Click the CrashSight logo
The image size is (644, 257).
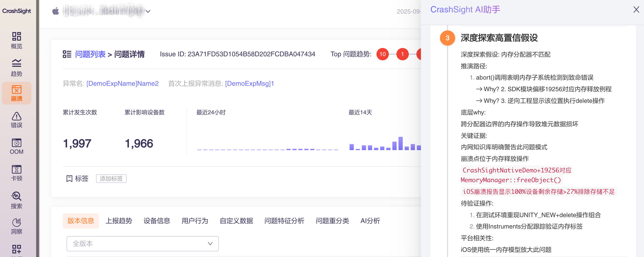(x=16, y=11)
